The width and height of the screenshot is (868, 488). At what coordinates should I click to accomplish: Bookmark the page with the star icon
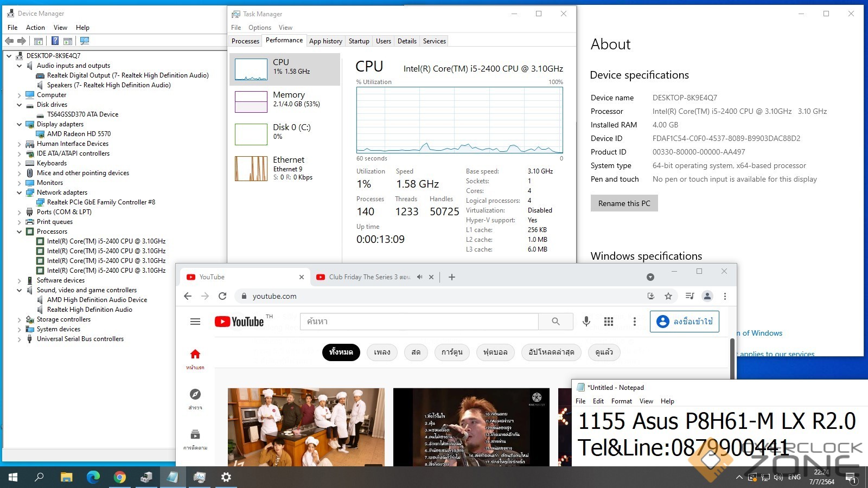[668, 296]
